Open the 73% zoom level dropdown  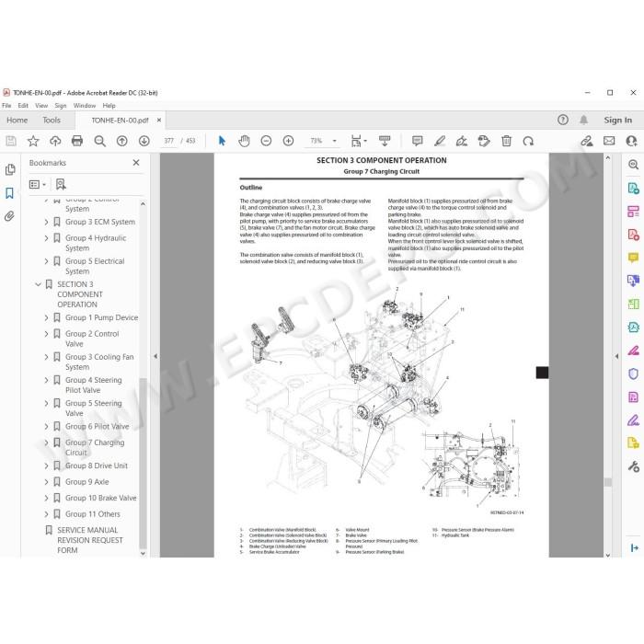coord(334,141)
